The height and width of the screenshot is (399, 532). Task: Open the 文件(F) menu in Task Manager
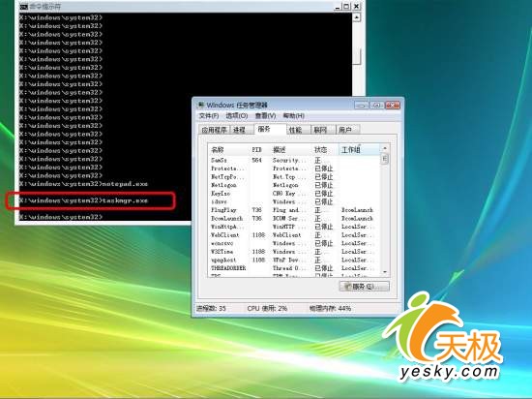pyautogui.click(x=209, y=116)
